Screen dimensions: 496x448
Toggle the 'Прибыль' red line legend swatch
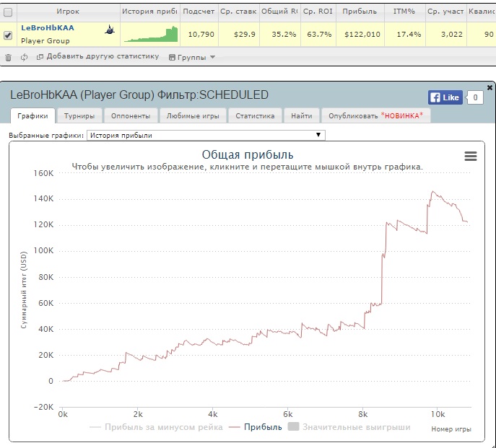click(233, 427)
